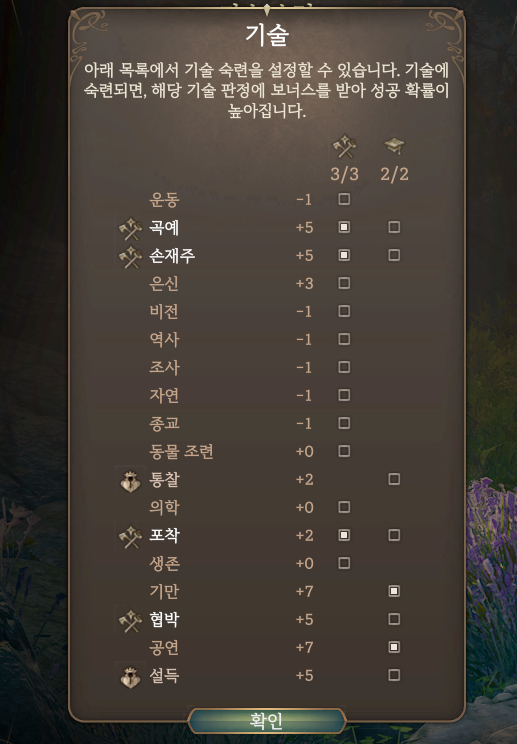This screenshot has height=744, width=517.
Task: Tick the 동물 조련 proficiency checkbox
Action: point(344,451)
